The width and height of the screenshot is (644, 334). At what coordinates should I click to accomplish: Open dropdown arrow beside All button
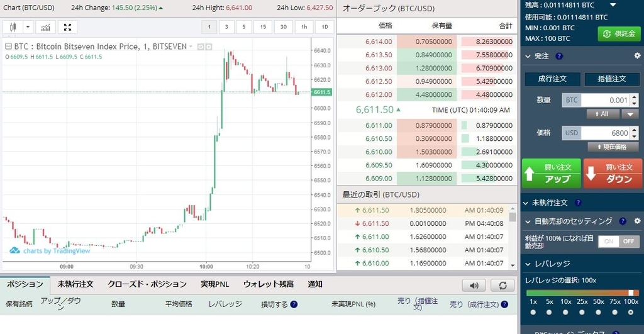point(630,114)
